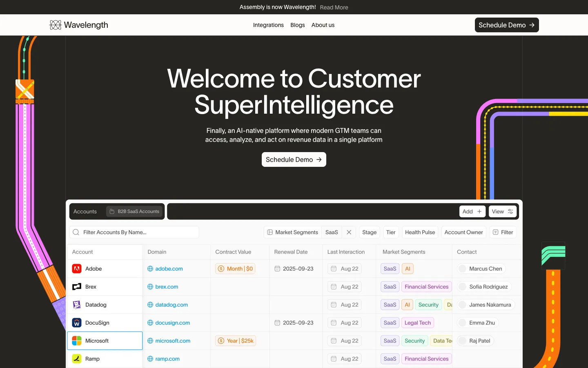The height and width of the screenshot is (368, 588).
Task: Click the globe icon beside microsoft.com
Action: point(150,341)
